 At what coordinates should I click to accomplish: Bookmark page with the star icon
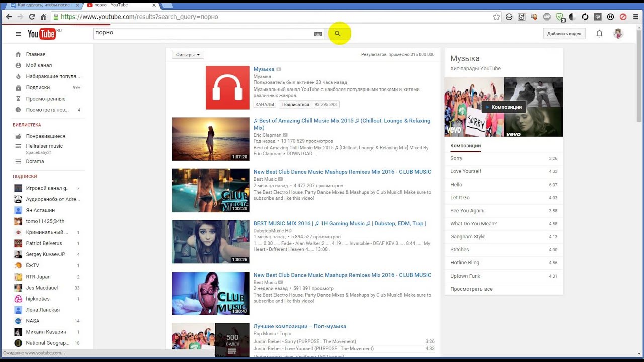coord(496,17)
